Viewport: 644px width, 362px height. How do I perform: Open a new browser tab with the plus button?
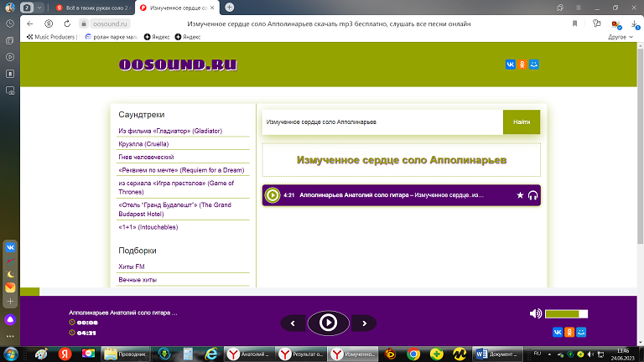click(x=230, y=8)
